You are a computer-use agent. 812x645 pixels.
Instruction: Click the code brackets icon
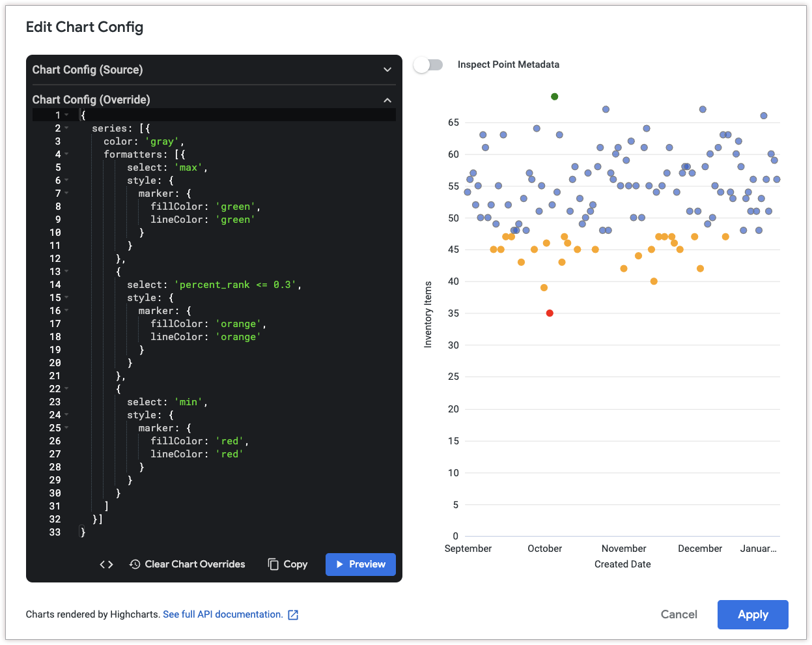pyautogui.click(x=106, y=564)
